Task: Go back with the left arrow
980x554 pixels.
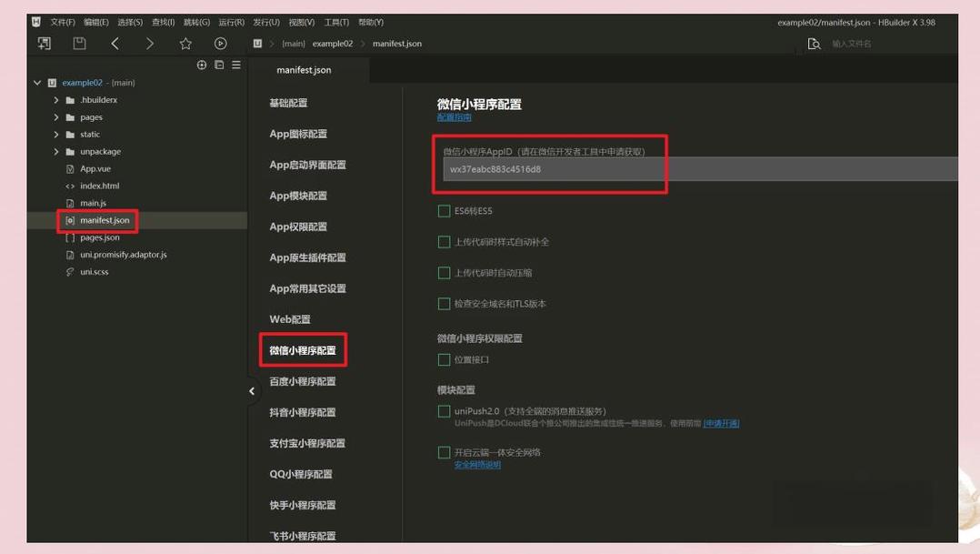Action: pyautogui.click(x=115, y=43)
